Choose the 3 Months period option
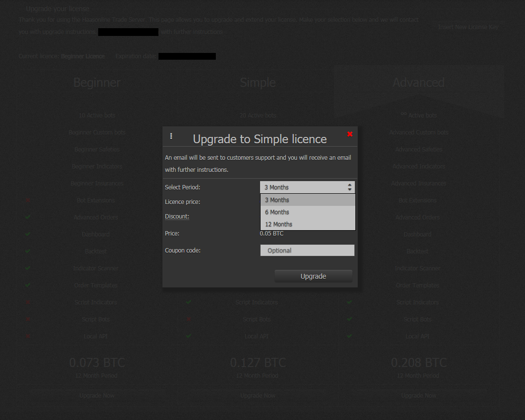Viewport: 525px width, 420px height. click(308, 200)
